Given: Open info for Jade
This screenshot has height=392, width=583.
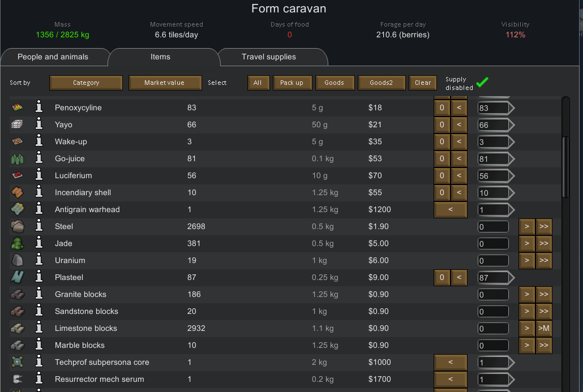Looking at the screenshot, I should pyautogui.click(x=39, y=243).
